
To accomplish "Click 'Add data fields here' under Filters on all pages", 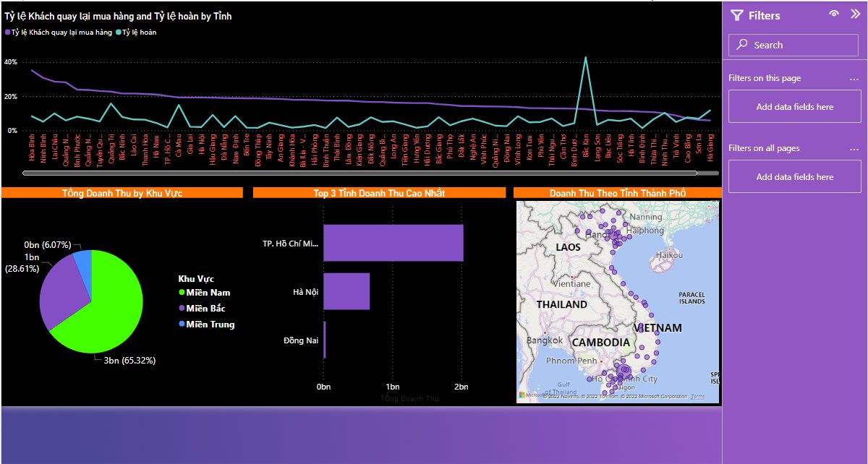I will point(794,176).
